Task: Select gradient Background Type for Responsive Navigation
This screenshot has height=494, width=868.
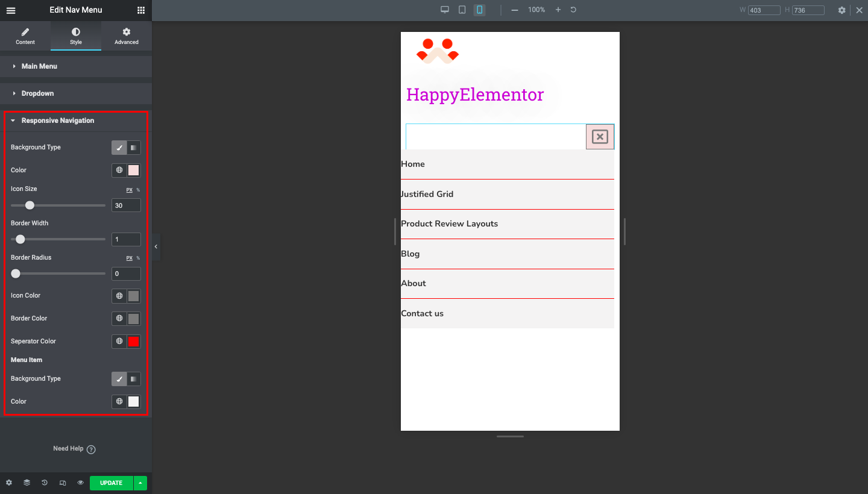Action: coord(133,147)
